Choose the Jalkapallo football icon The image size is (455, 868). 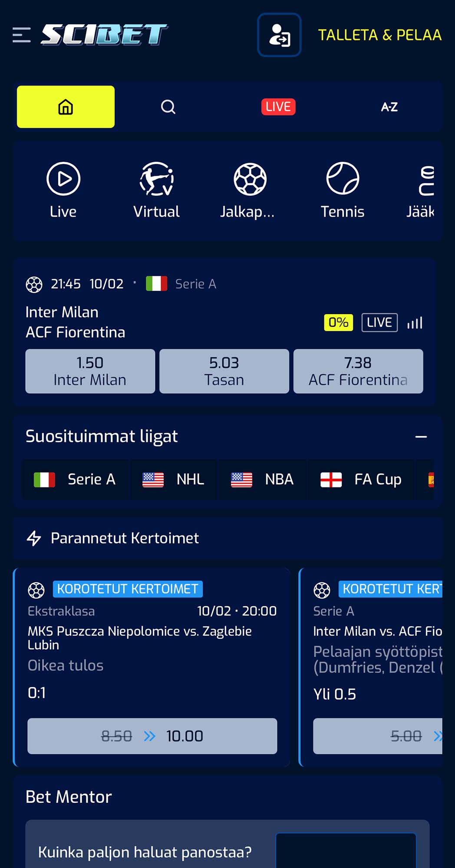(x=249, y=190)
